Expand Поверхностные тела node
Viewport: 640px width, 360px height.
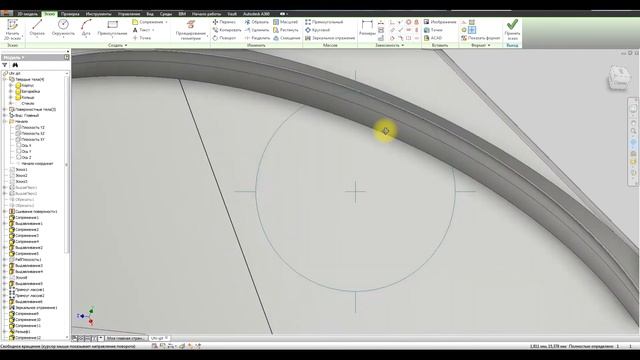click(x=4, y=109)
